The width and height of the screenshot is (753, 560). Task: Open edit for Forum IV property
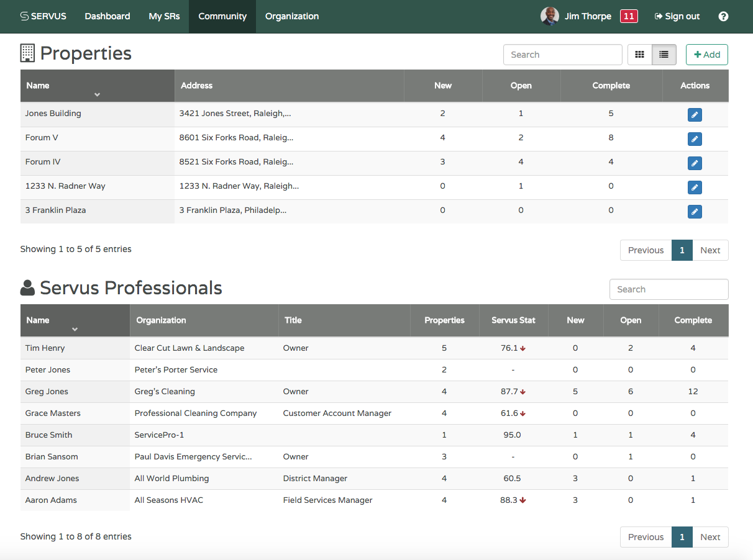pos(695,163)
